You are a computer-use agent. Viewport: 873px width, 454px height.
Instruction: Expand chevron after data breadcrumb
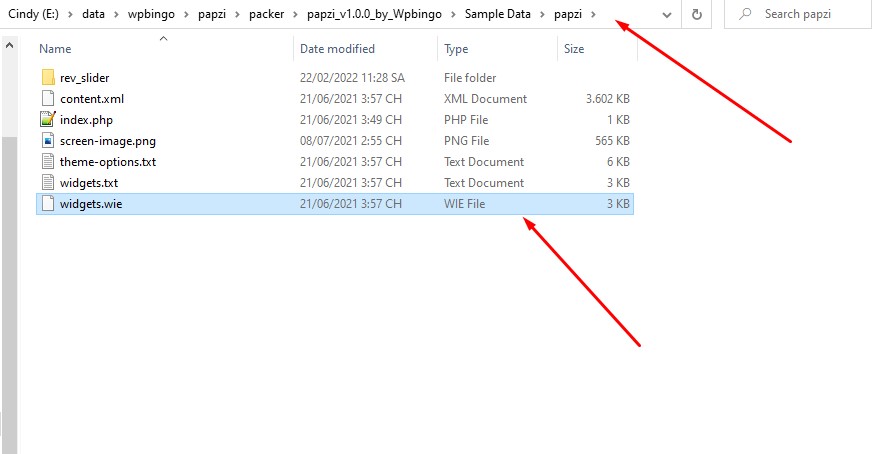point(116,14)
